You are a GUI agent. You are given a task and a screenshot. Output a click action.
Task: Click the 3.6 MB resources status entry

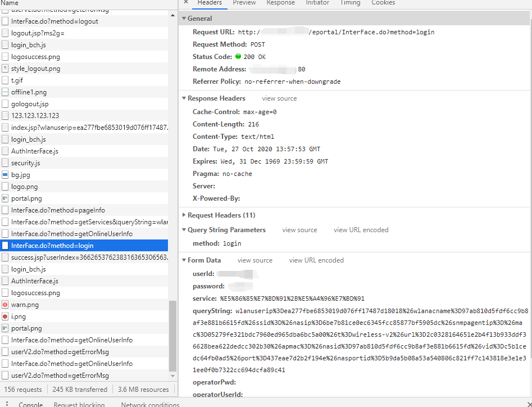point(143,390)
